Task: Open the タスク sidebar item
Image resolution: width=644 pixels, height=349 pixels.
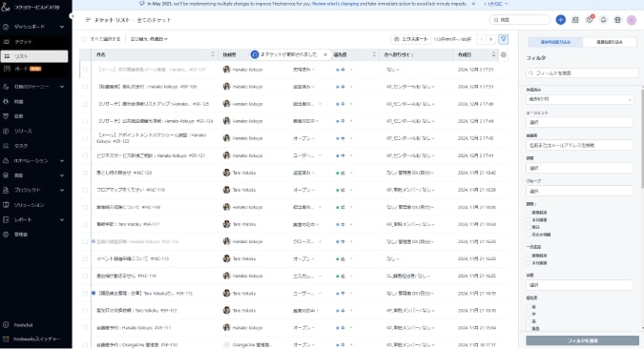Action: coord(21,146)
